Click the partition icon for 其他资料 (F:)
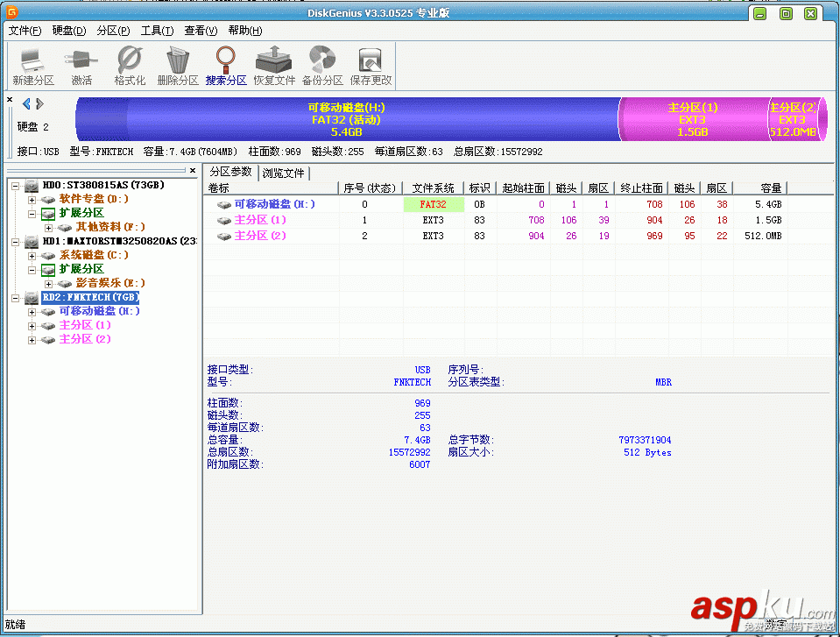The width and height of the screenshot is (840, 637). click(65, 228)
